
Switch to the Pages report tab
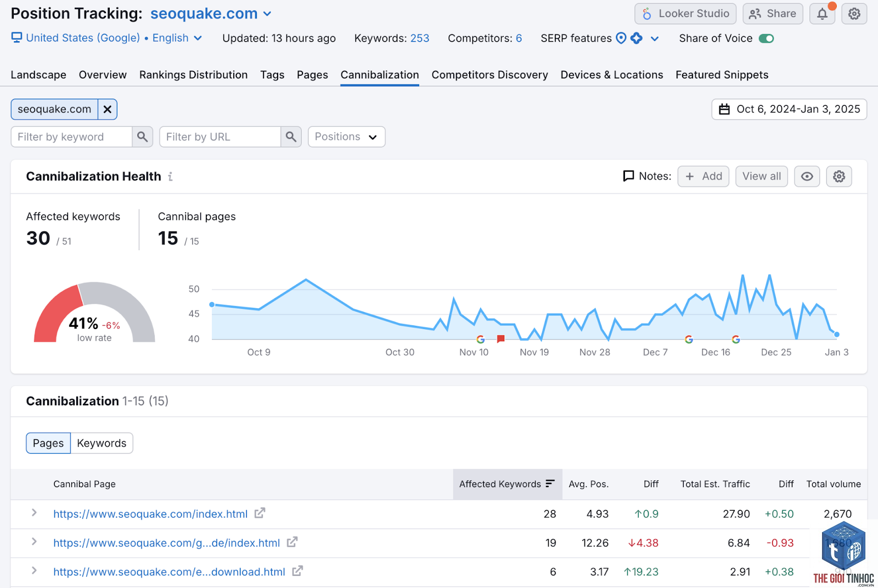(x=312, y=75)
